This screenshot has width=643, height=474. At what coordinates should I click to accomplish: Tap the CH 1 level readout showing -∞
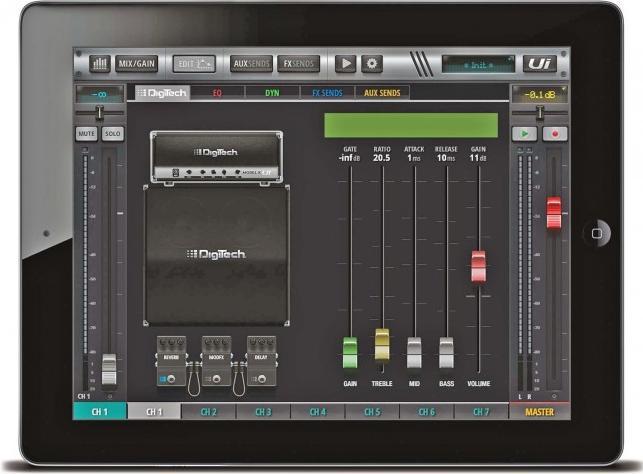pos(100,94)
